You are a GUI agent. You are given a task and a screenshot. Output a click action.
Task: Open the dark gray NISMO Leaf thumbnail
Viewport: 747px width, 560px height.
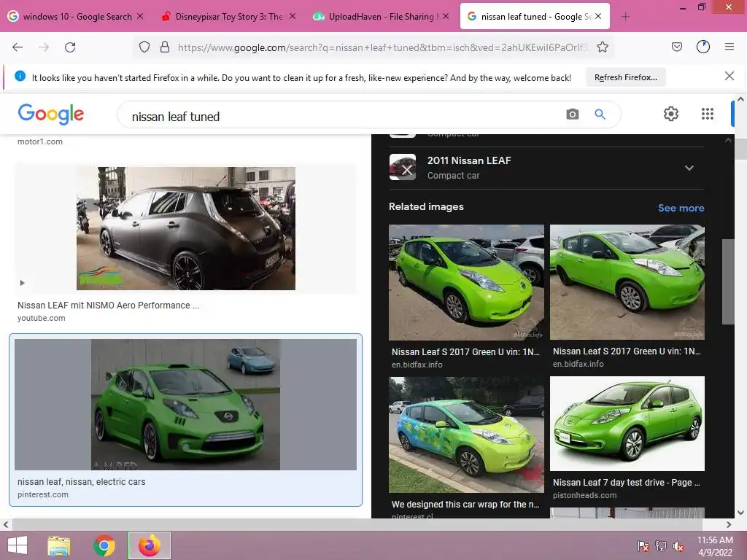[186, 228]
